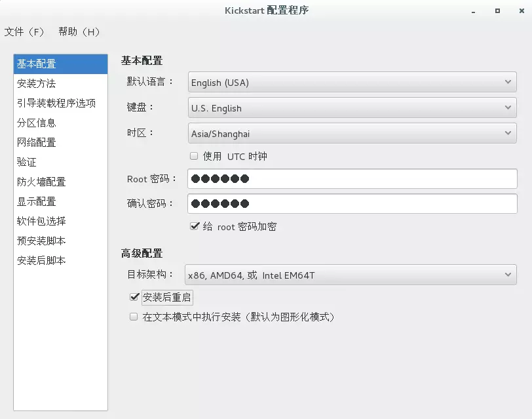Open the 验证 section

[x=61, y=163]
